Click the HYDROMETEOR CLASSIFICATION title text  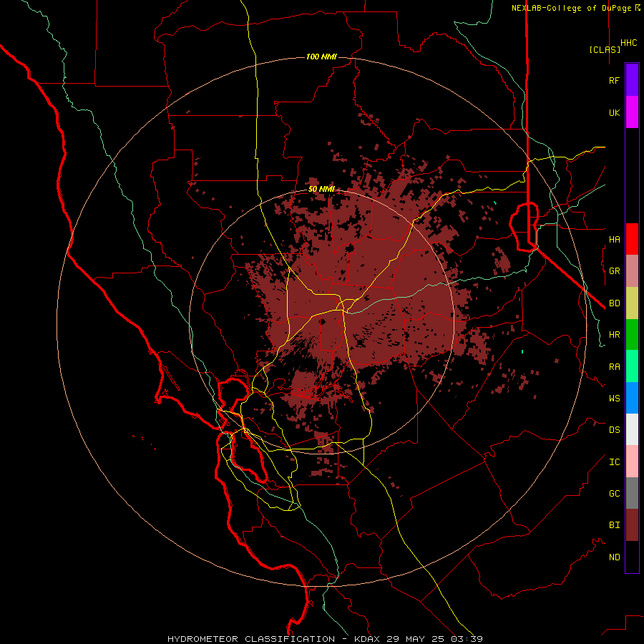251,639
